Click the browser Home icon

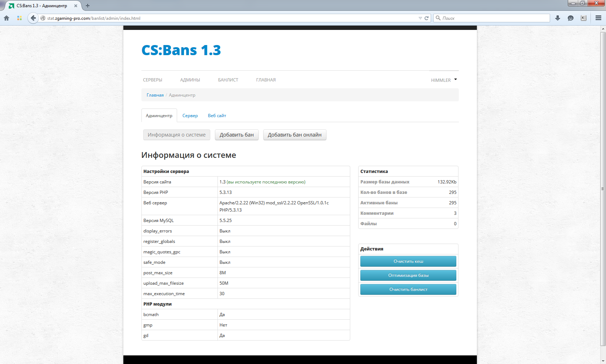pos(6,18)
